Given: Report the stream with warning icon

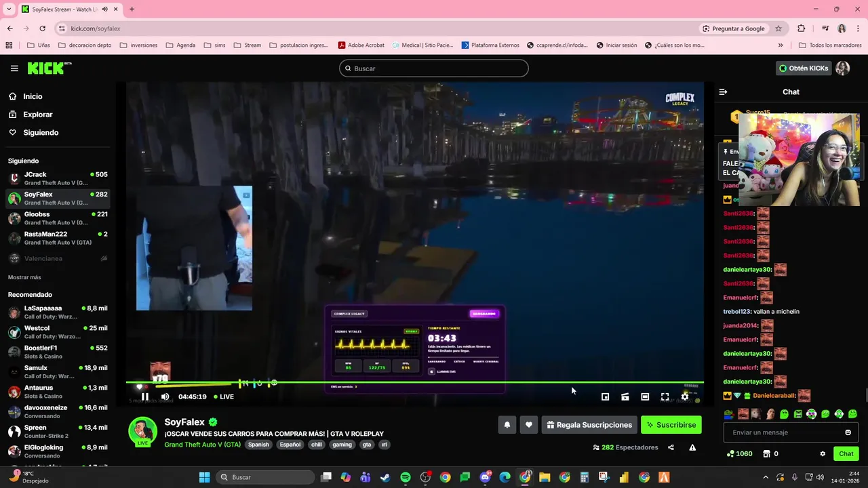Looking at the screenshot, I should [x=692, y=447].
